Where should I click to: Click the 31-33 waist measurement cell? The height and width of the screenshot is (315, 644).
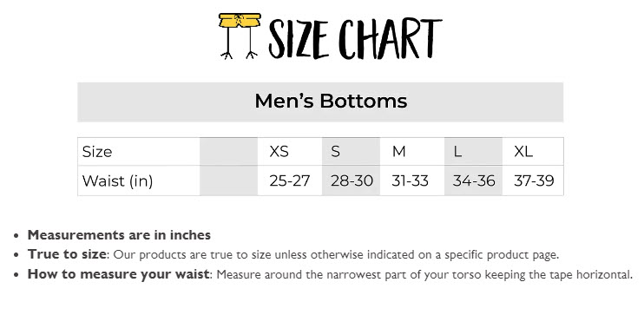pos(412,180)
